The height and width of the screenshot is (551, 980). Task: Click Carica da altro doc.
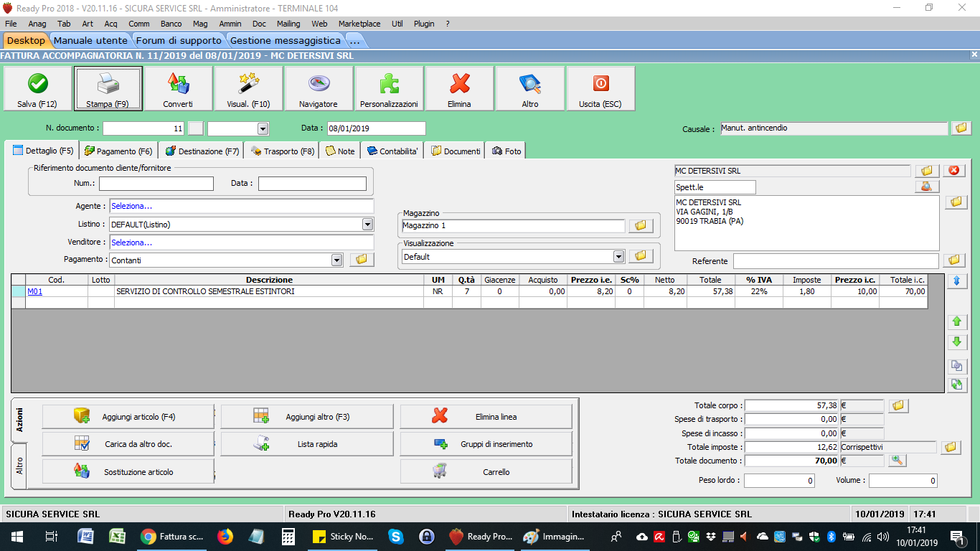click(128, 444)
